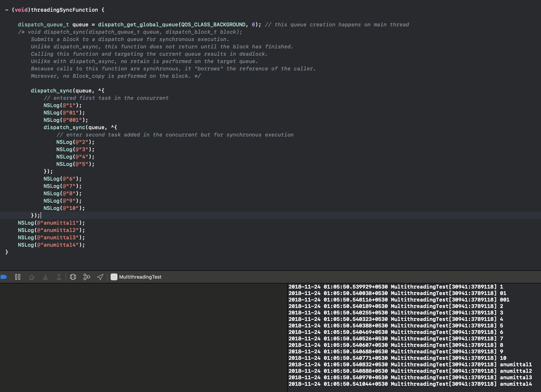Click comment 'entered first task in the concurrent'
The image size is (541, 392).
106,98
